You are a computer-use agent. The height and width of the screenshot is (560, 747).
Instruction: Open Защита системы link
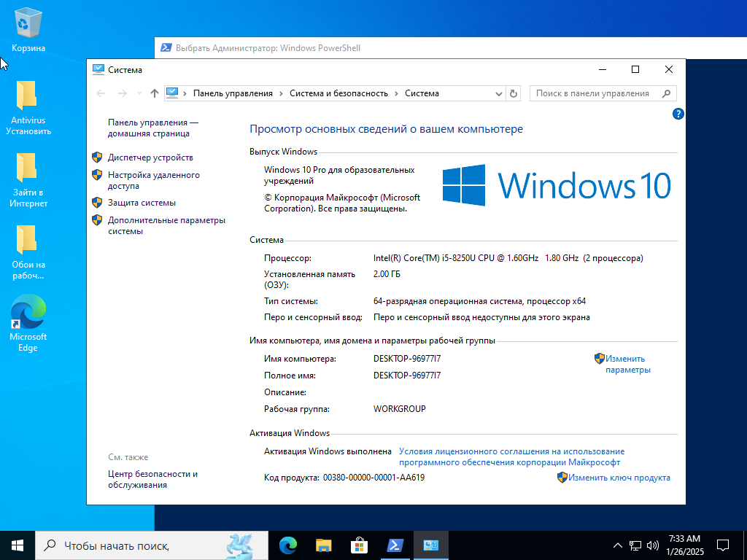(x=142, y=203)
